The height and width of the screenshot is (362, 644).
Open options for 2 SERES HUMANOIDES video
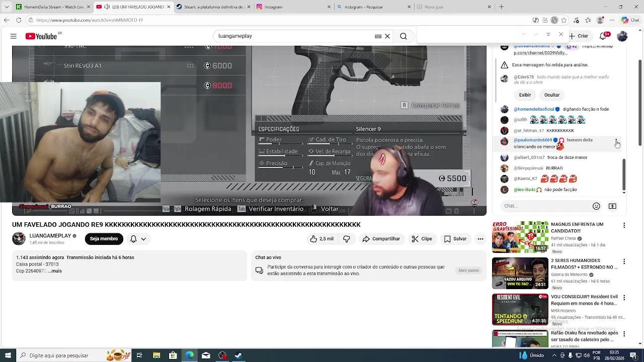(x=624, y=261)
